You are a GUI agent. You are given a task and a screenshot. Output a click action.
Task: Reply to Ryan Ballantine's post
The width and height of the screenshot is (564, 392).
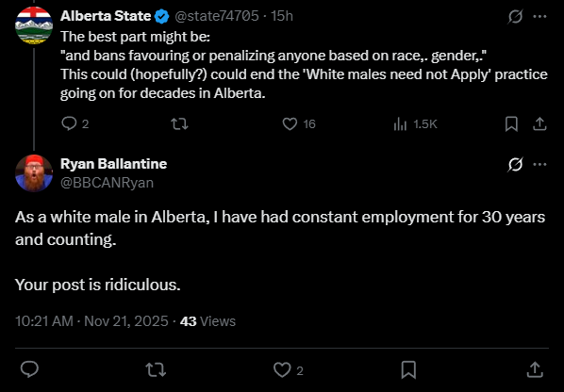click(29, 369)
